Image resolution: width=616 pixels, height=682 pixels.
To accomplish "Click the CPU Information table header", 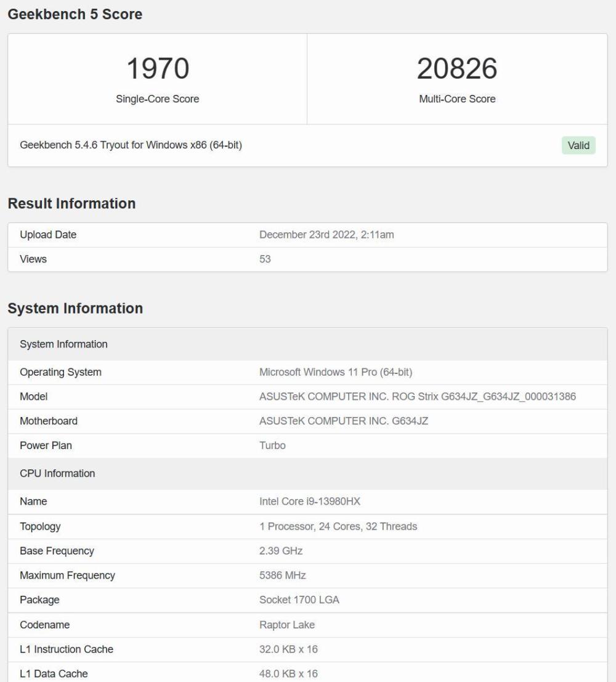I will pos(307,473).
